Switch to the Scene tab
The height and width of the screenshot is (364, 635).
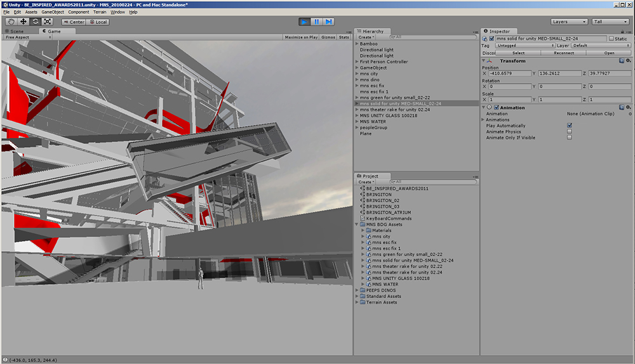(15, 31)
